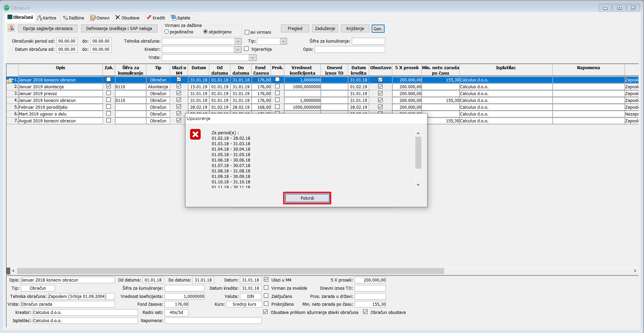Click the Napomena field at bottom
The width and height of the screenshot is (644, 333).
pyautogui.click(x=213, y=320)
